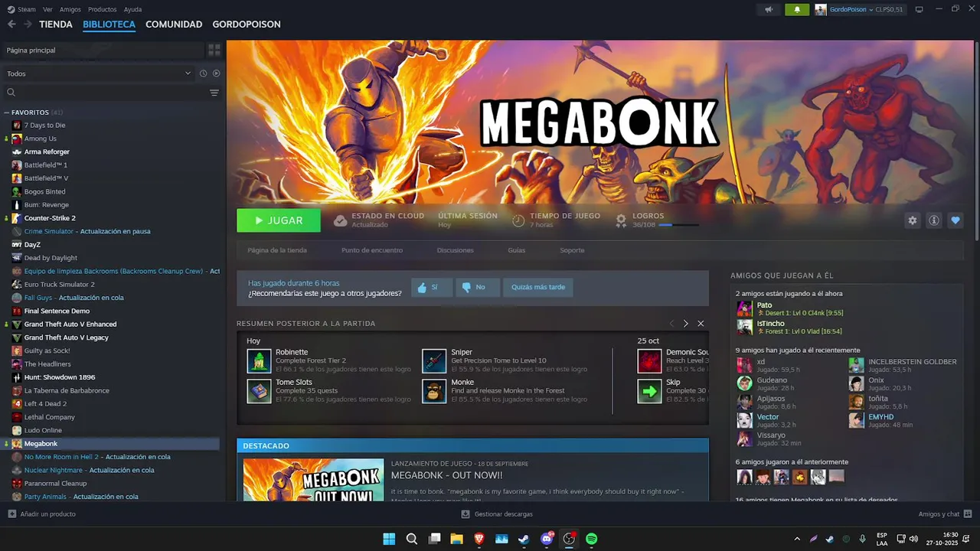The height and width of the screenshot is (551, 980).
Task: Open advanced filter options icon in sidebar
Action: pos(214,93)
